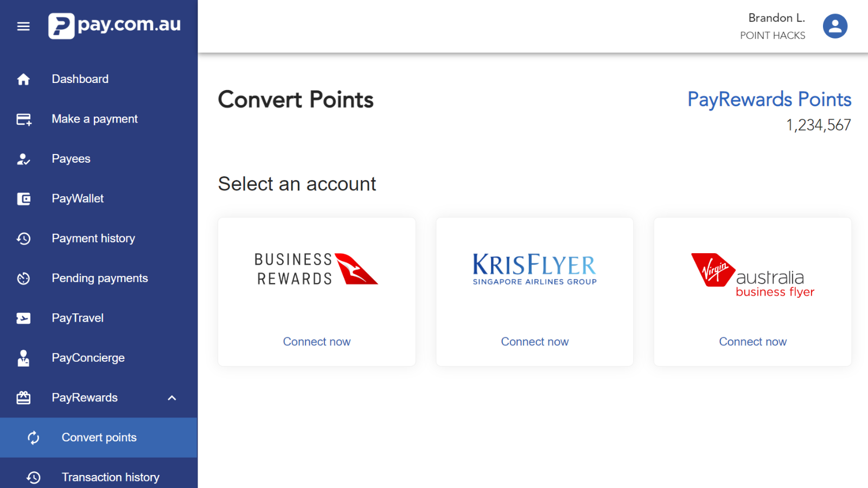The height and width of the screenshot is (488, 868).
Task: Connect now for Virgin Australia business flyer
Action: click(x=752, y=342)
